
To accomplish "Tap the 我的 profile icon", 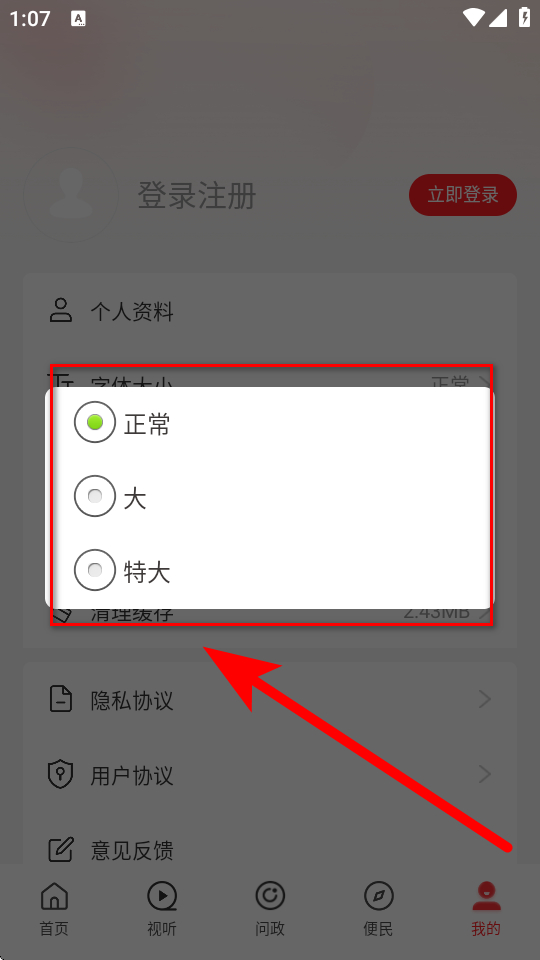I will click(x=486, y=896).
